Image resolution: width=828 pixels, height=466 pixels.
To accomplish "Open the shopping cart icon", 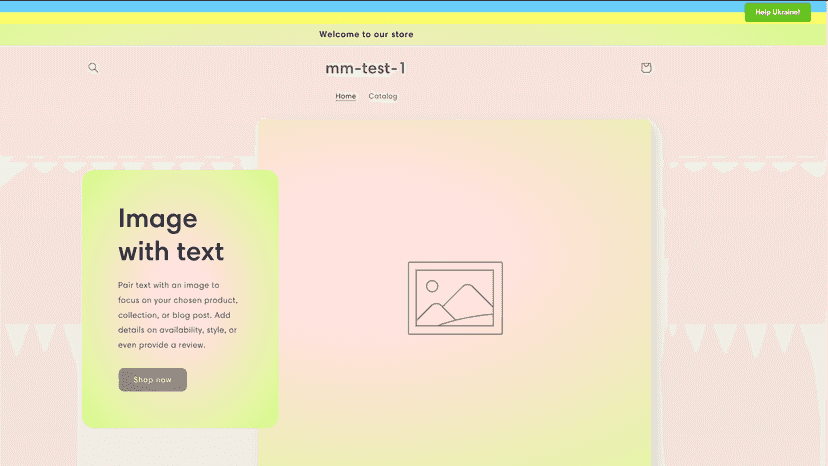I will pos(646,68).
